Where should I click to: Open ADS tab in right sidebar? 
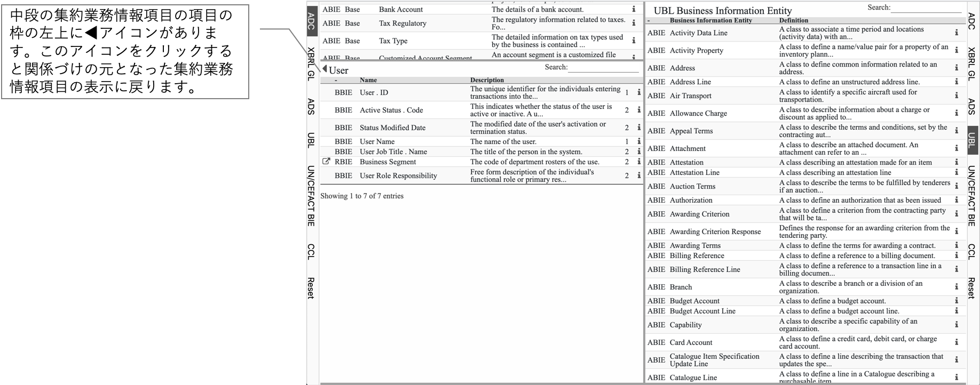pyautogui.click(x=972, y=107)
